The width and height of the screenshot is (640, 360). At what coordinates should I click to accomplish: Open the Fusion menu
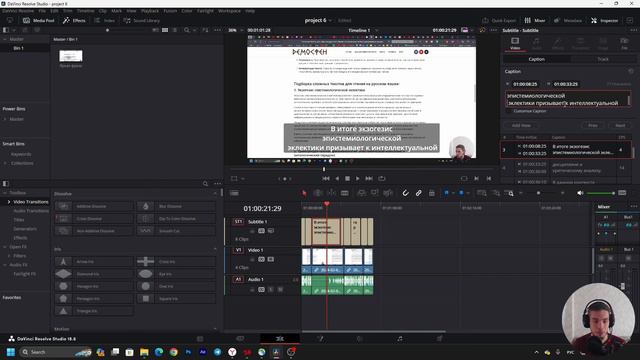click(x=170, y=11)
